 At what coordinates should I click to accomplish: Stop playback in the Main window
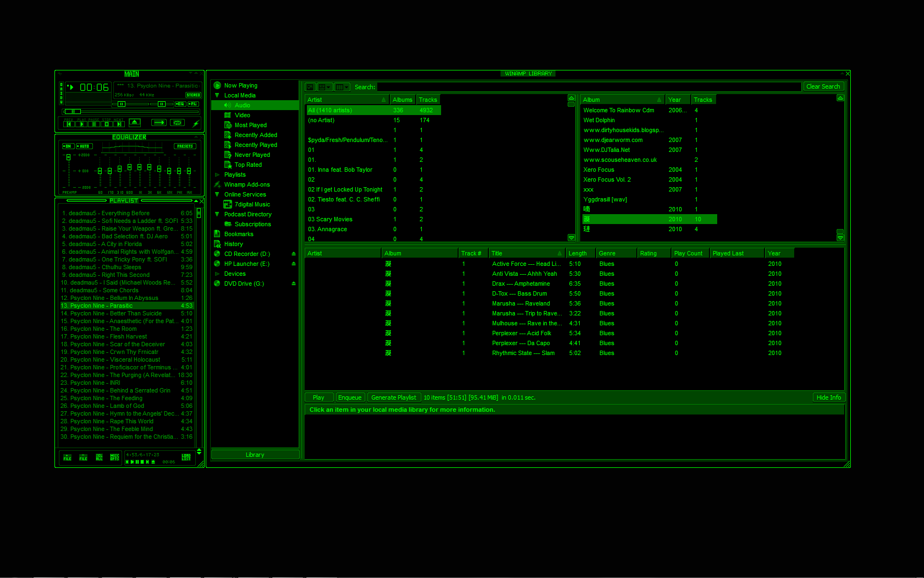point(106,124)
